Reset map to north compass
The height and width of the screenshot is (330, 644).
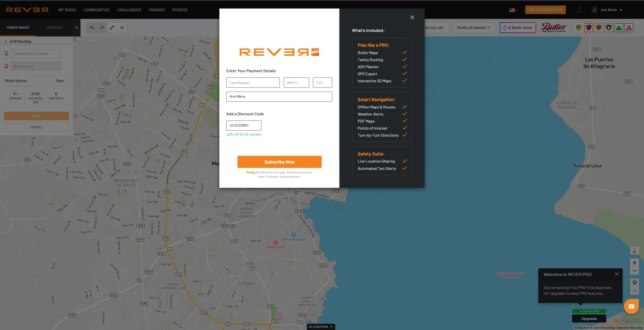tap(634, 250)
